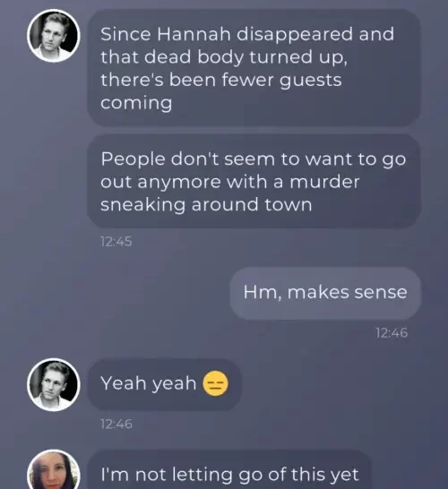
Task: Click the line 'sneaking around town'
Action: click(206, 205)
